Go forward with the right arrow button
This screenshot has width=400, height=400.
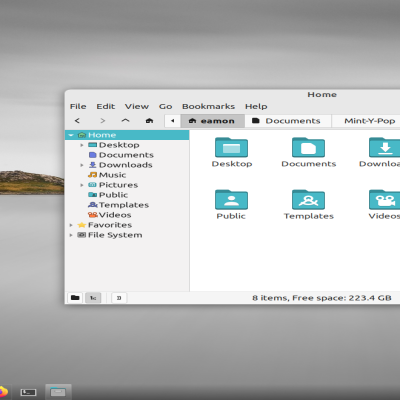(103, 121)
